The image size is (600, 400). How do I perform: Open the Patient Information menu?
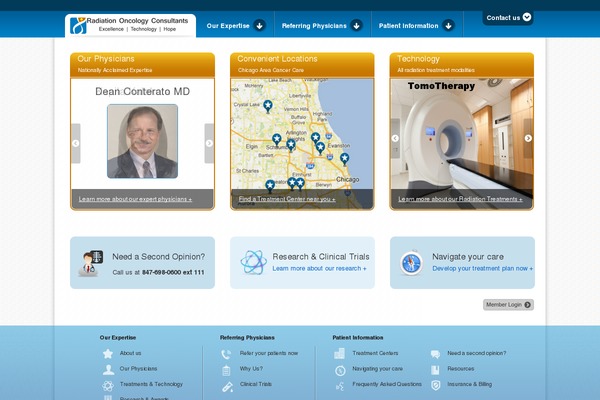coord(408,26)
